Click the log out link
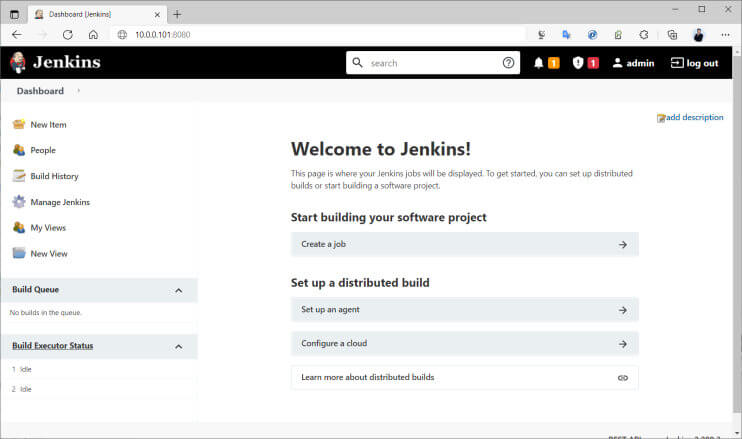Image resolution: width=742 pixels, height=439 pixels. (x=695, y=63)
